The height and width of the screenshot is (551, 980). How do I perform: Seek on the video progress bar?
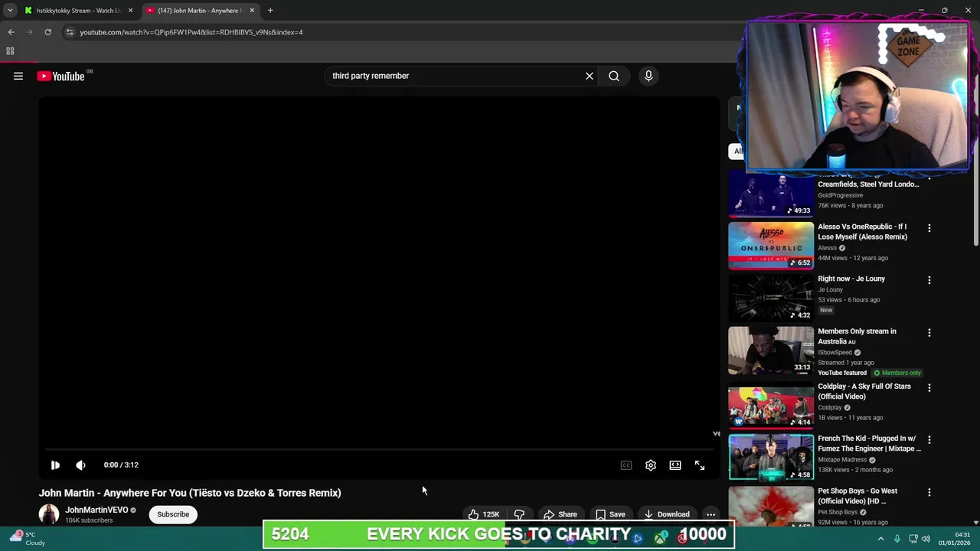click(x=379, y=449)
